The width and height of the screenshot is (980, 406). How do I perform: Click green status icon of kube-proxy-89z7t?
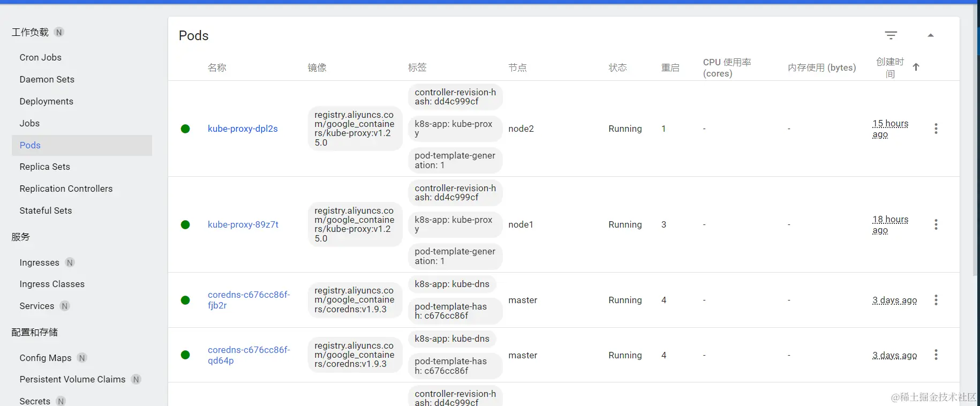[185, 224]
